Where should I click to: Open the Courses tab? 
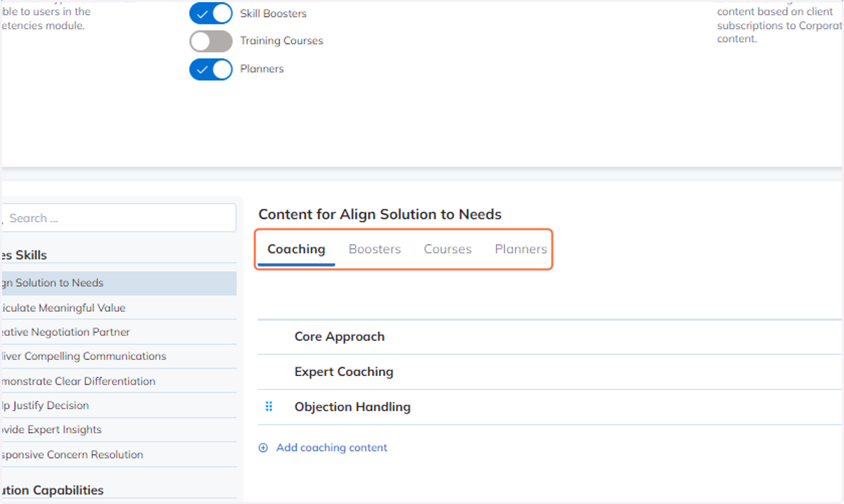click(x=447, y=249)
